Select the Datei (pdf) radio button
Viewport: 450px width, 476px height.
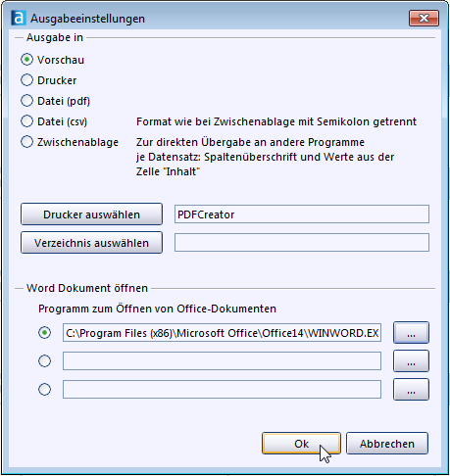click(26, 101)
